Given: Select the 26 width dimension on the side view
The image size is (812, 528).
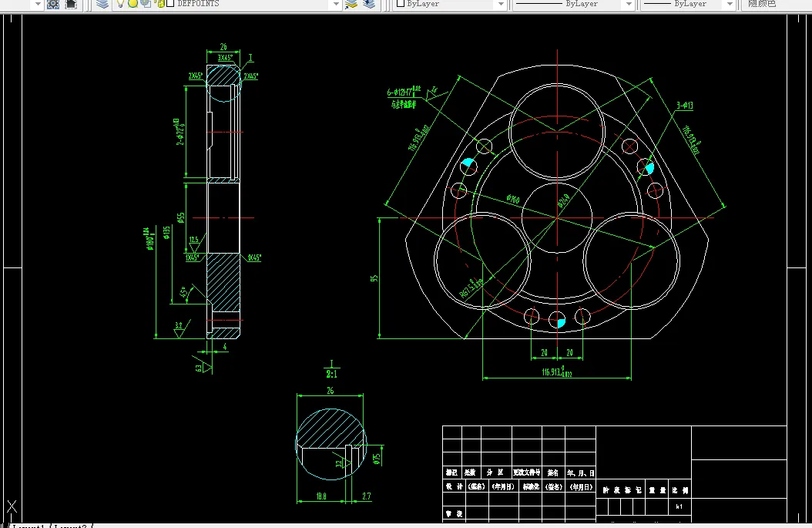Looking at the screenshot, I should coord(223,47).
